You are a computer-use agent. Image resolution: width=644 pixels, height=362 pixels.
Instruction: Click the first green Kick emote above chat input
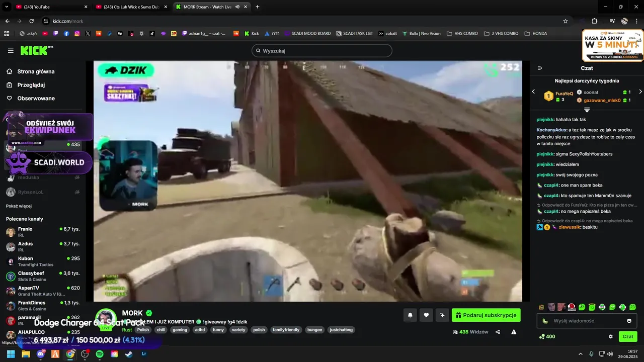point(582,307)
